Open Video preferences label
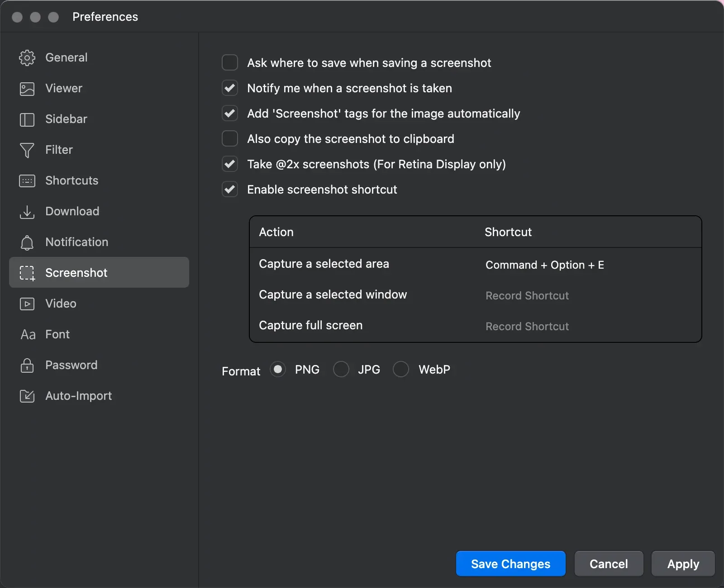724x588 pixels. (x=61, y=303)
